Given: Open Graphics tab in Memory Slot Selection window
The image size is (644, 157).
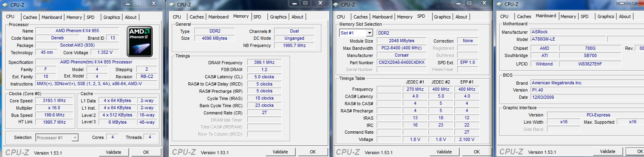Looking at the screenshot, I should click(442, 17).
